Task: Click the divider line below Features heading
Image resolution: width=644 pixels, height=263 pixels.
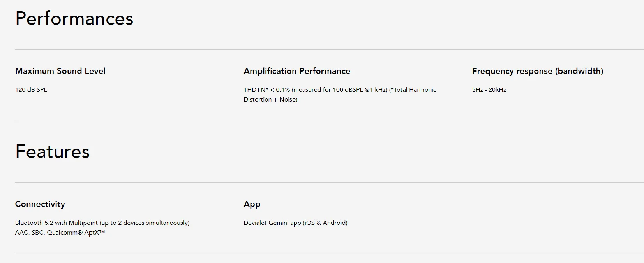Action: click(329, 182)
